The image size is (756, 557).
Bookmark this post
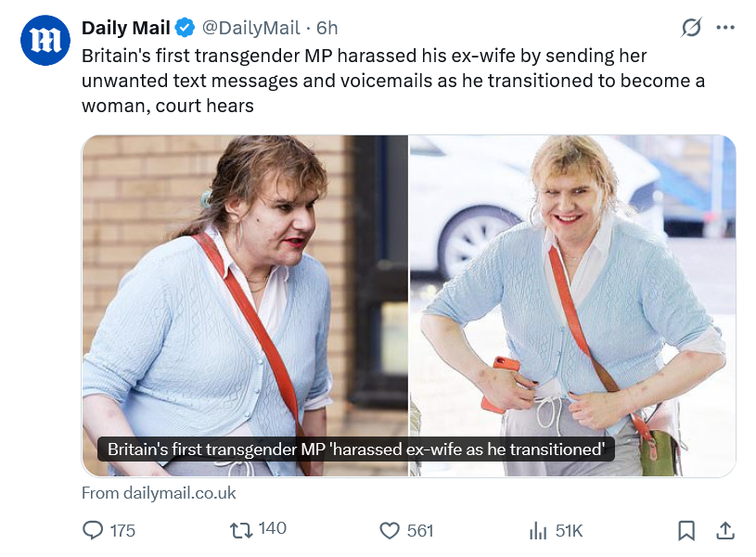686,530
